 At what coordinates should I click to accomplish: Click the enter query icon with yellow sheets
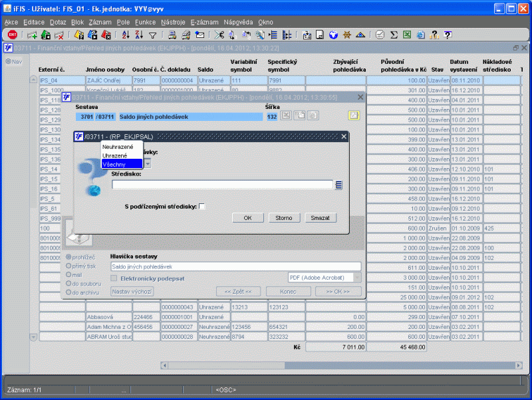78,35
